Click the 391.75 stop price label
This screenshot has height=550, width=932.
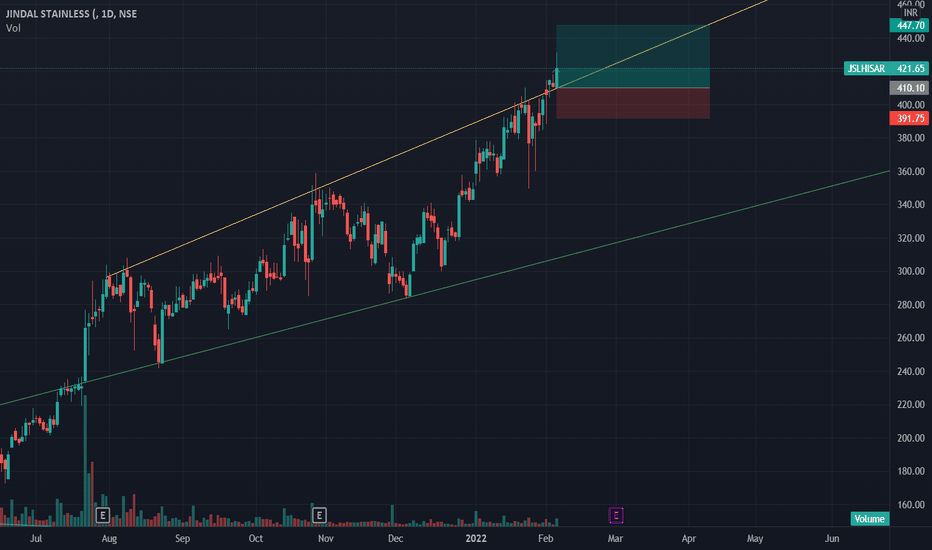(x=909, y=118)
